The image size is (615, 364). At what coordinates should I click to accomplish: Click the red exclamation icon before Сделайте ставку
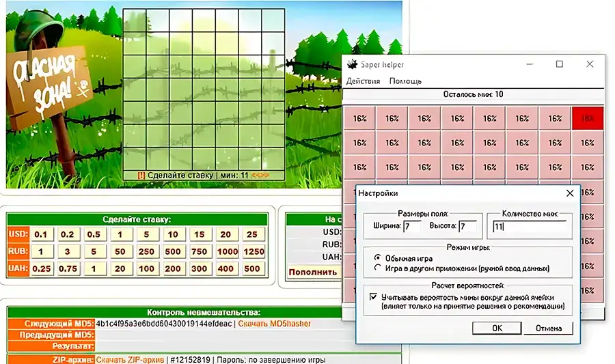tap(141, 176)
